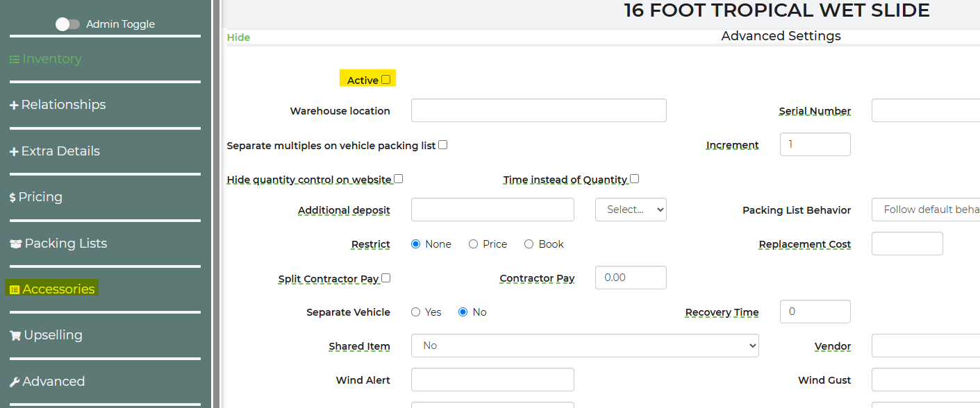This screenshot has height=408, width=980.
Task: Click the dollar icon beside Pricing
Action: pos(13,198)
